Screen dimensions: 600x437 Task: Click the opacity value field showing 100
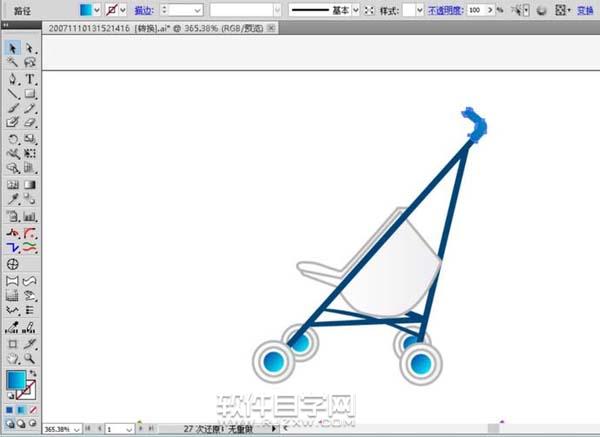pyautogui.click(x=476, y=10)
